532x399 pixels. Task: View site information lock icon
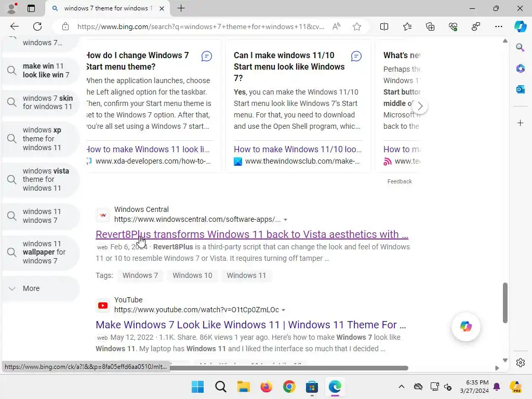click(x=65, y=26)
